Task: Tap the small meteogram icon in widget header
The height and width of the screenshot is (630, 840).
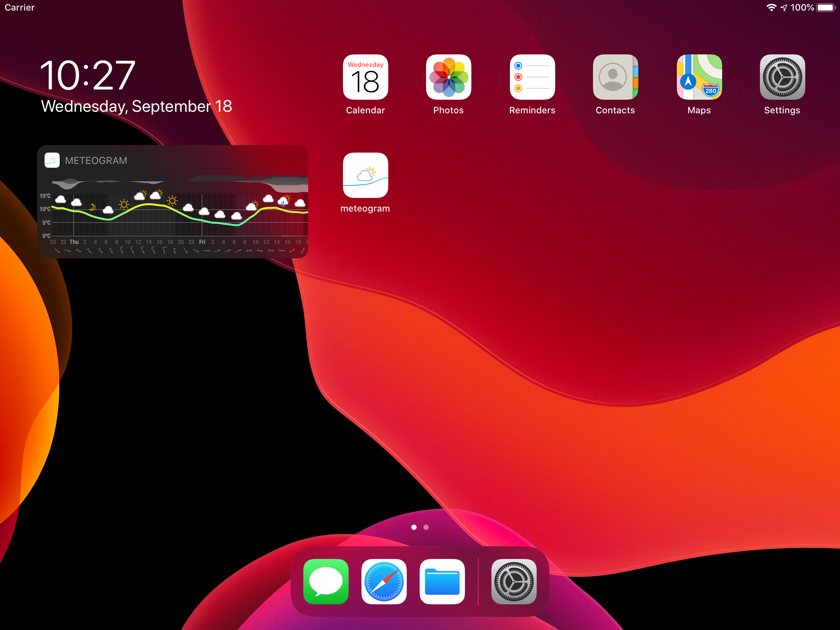Action: 52,160
